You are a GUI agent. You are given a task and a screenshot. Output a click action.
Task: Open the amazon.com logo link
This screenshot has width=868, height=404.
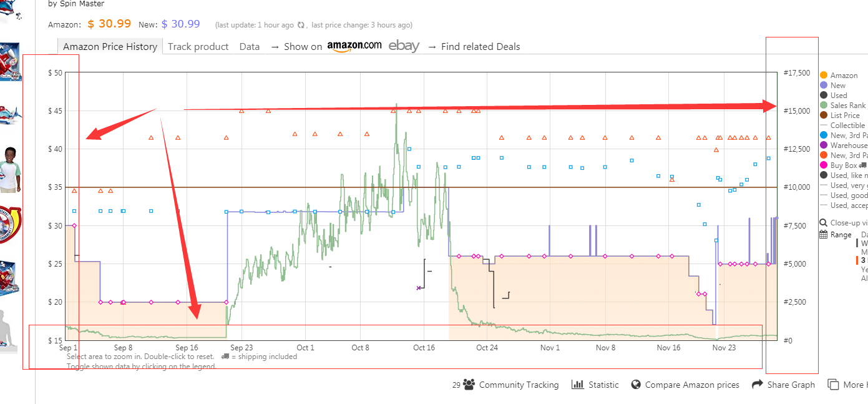pos(354,46)
